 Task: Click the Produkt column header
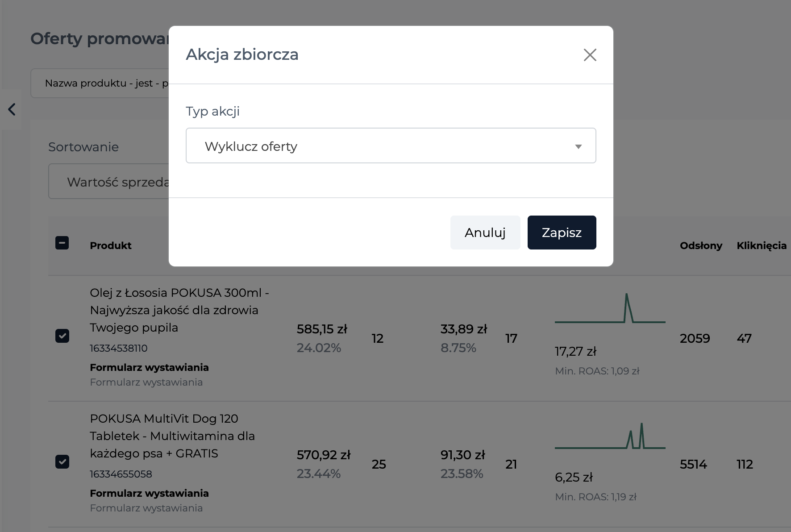(111, 245)
